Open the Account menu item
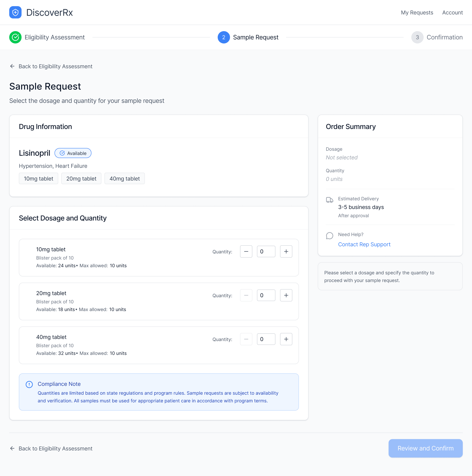Viewport: 472px width, 476px height. [x=452, y=12]
